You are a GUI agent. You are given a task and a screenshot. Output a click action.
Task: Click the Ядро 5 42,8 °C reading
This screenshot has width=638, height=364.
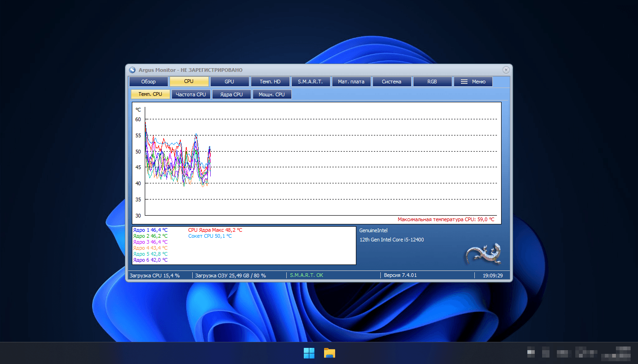[x=150, y=254]
